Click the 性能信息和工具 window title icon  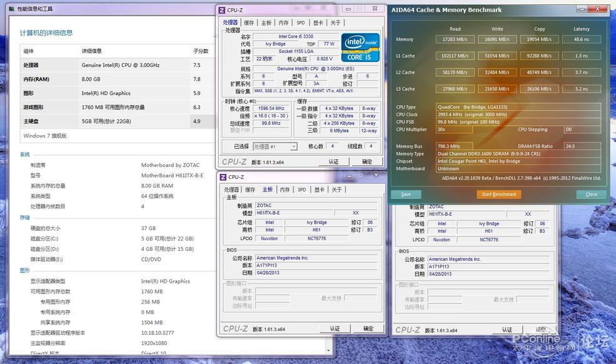coord(12,9)
